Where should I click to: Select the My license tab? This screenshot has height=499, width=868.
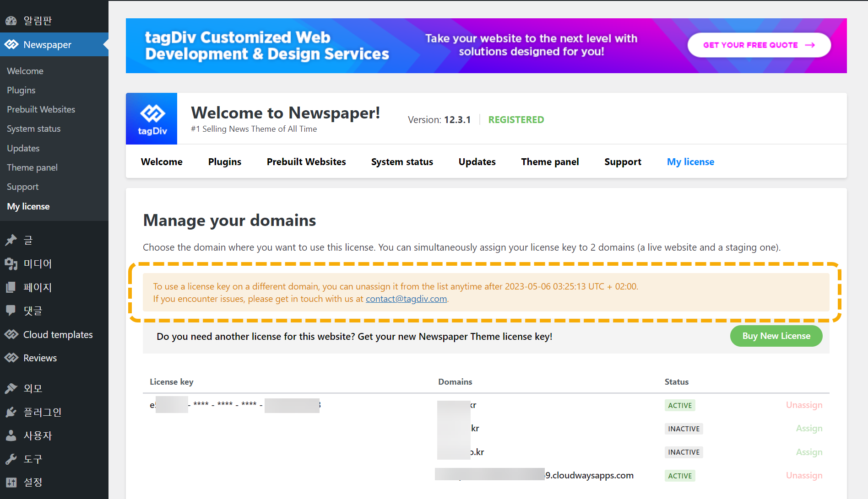[690, 161]
